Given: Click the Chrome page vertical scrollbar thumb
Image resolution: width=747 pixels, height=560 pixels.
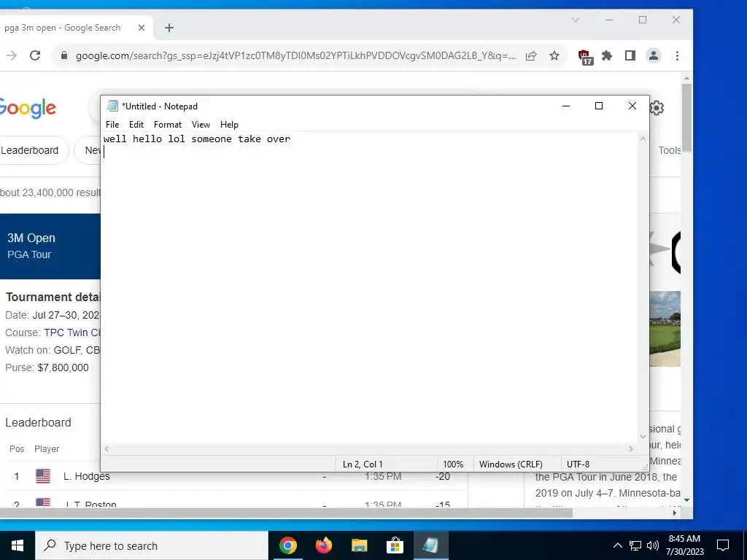Looking at the screenshot, I should 686,117.
